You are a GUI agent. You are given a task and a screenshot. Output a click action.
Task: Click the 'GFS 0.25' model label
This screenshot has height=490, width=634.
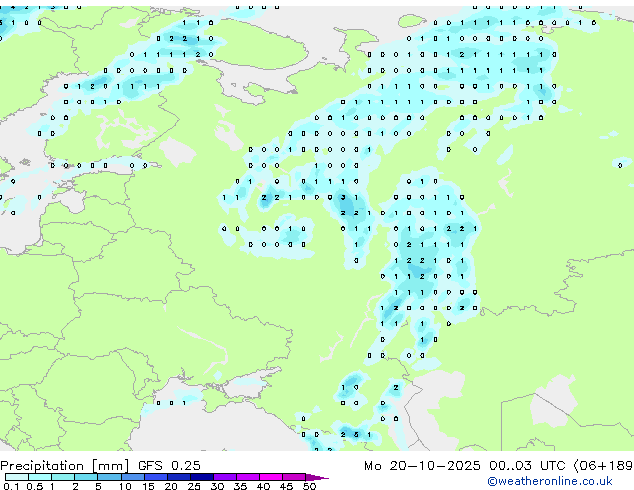169,466
